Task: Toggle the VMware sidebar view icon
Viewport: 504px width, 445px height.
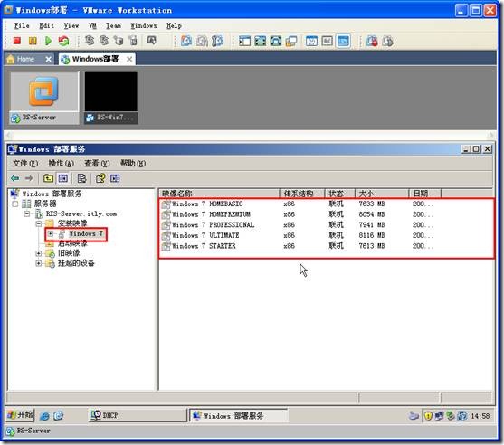Action: coord(244,41)
